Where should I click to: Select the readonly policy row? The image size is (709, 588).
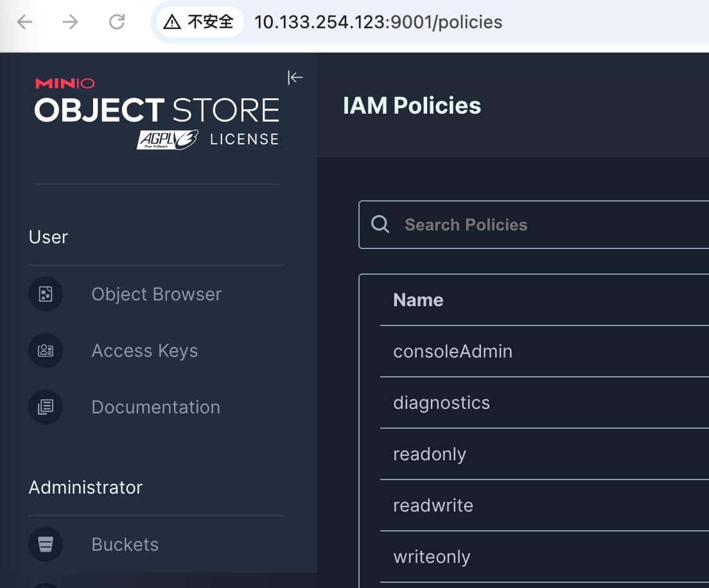[x=430, y=454]
